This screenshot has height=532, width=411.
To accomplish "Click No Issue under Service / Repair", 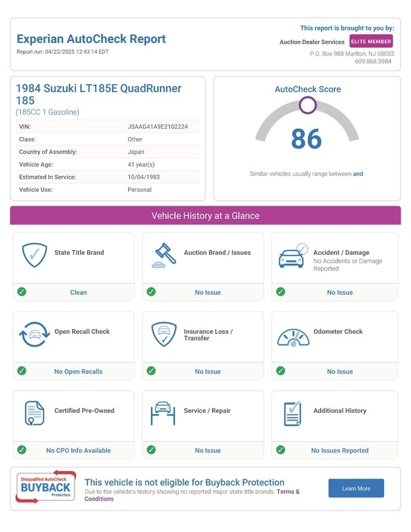I will pyautogui.click(x=208, y=450).
